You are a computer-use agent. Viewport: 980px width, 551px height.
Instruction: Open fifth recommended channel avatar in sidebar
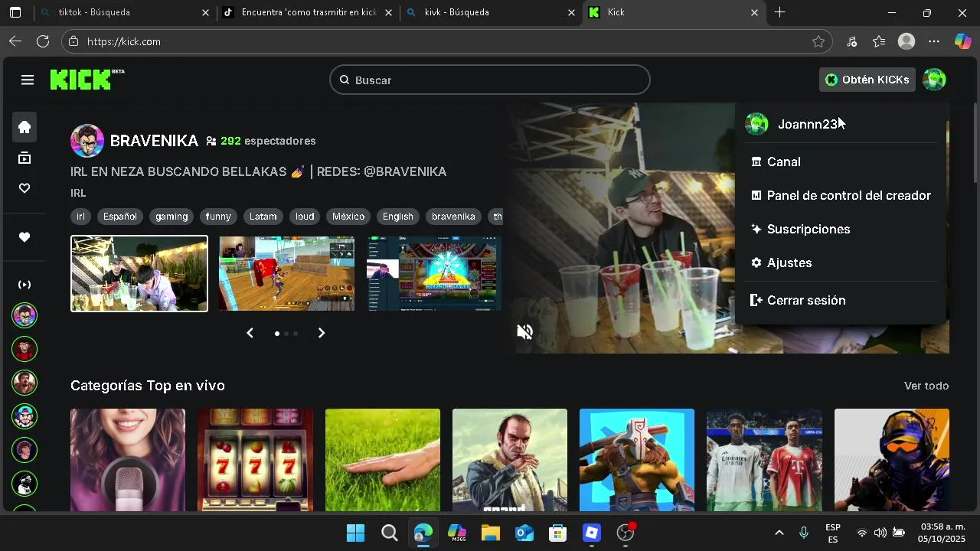coord(24,450)
